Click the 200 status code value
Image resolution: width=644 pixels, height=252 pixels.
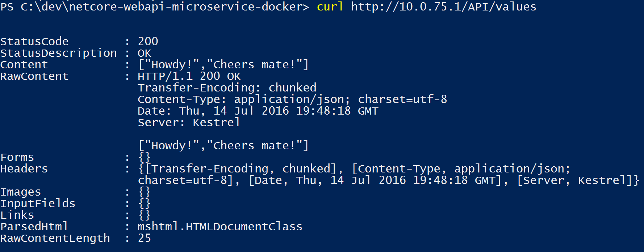pos(148,42)
